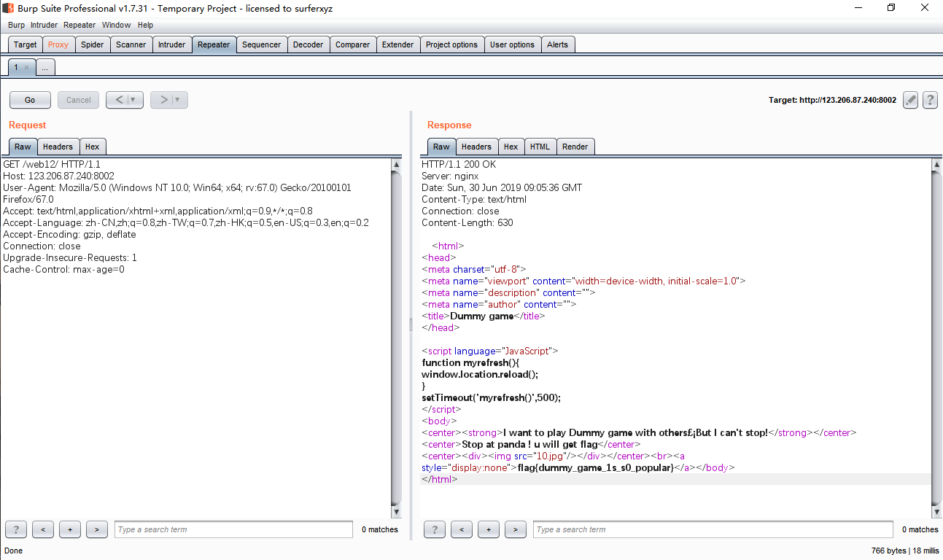The height and width of the screenshot is (560, 943).
Task: Select Response Hex view tab
Action: coord(511,147)
